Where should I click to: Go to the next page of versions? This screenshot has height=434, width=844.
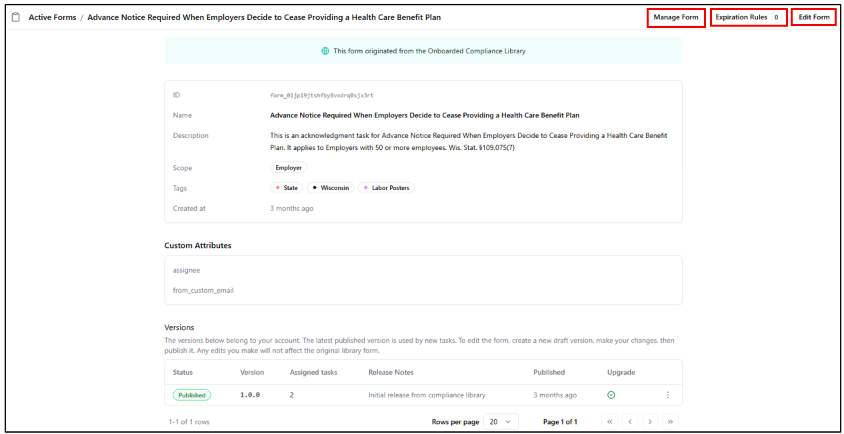pyautogui.click(x=649, y=422)
